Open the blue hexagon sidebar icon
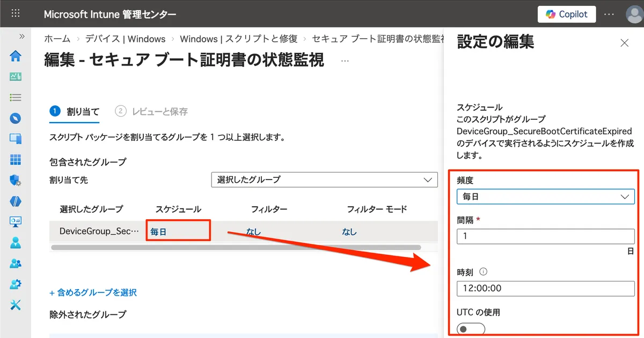 [x=16, y=201]
